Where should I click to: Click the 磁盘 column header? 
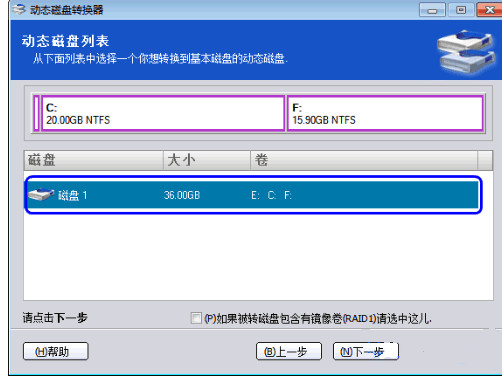94,160
